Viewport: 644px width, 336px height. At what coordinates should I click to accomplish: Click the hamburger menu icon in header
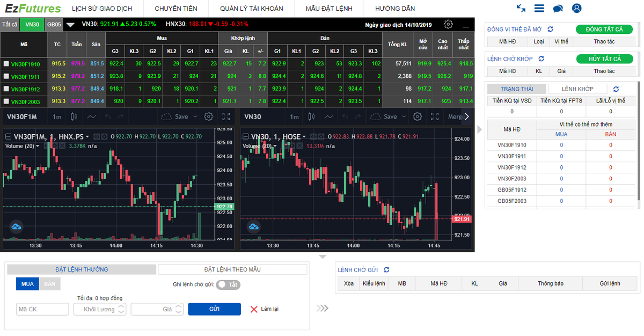coord(539,9)
